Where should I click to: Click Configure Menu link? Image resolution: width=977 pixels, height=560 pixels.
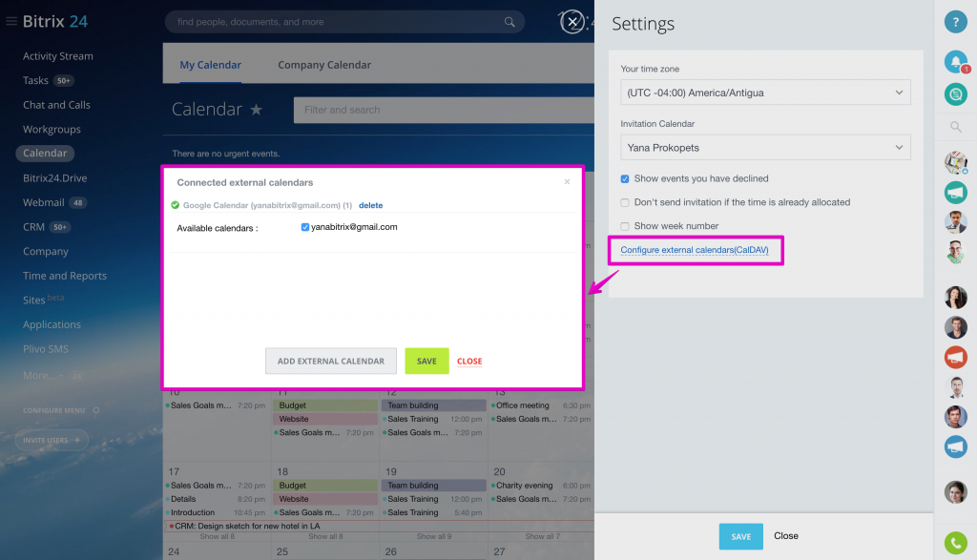tap(53, 410)
